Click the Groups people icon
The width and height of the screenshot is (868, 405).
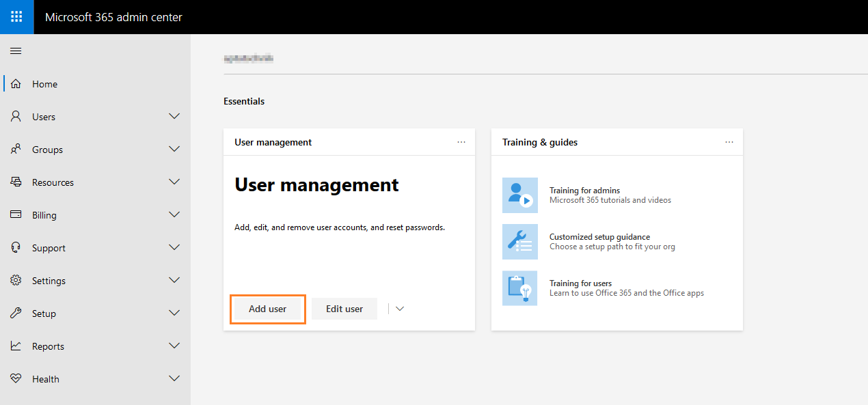[16, 150]
